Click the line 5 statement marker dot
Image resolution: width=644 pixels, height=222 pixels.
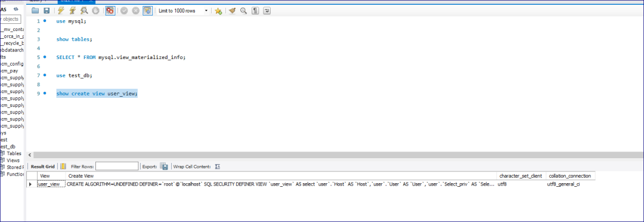pos(45,57)
